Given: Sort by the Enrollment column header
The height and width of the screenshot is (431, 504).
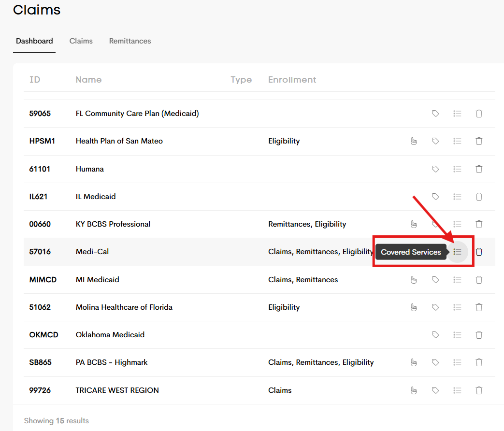Looking at the screenshot, I should click(x=292, y=80).
